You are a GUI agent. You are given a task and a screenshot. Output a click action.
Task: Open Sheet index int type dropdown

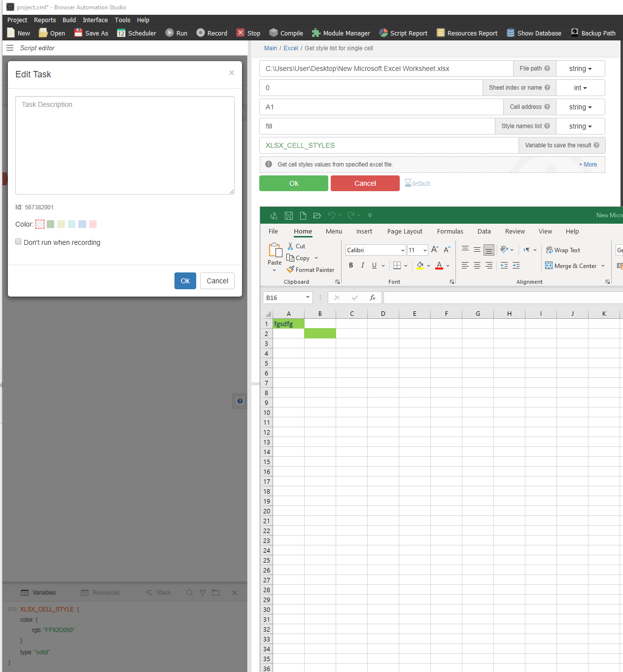580,88
